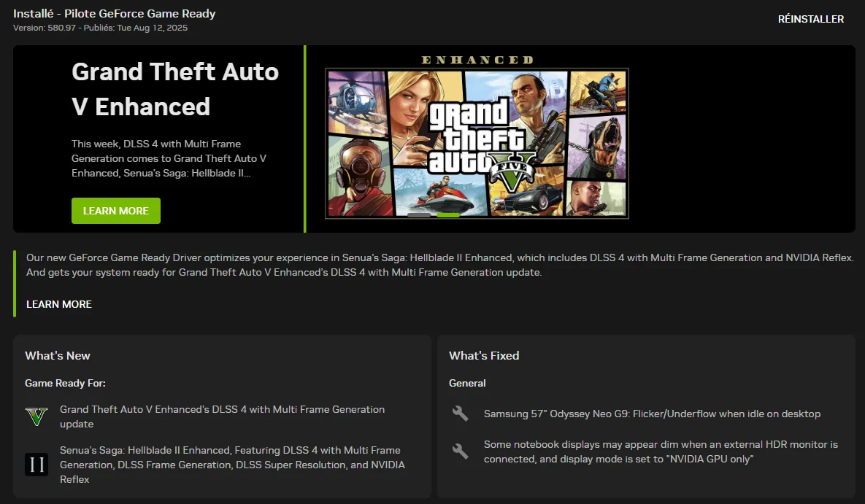Click the 'Our new GeForce Game Ready Driver' paragraph
The height and width of the screenshot is (504, 865).
[439, 265]
